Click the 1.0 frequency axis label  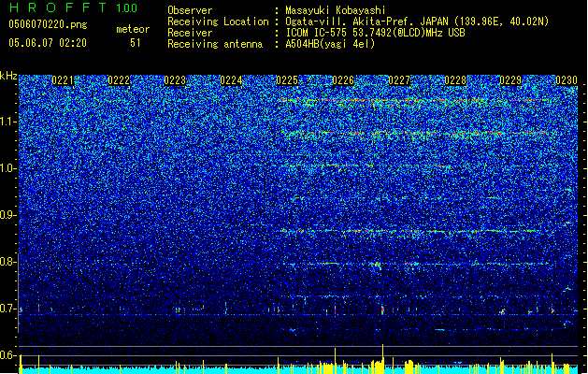[x=8, y=168]
